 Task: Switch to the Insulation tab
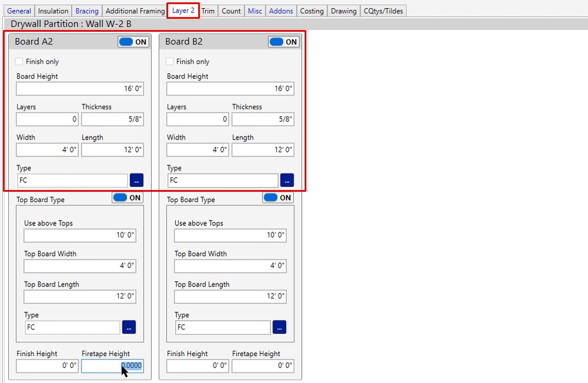(x=53, y=11)
